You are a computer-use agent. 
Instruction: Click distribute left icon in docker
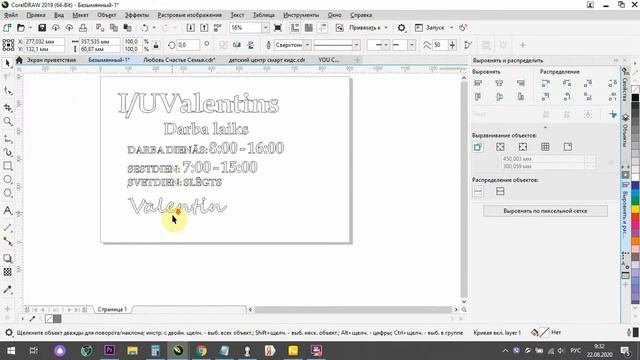click(545, 83)
